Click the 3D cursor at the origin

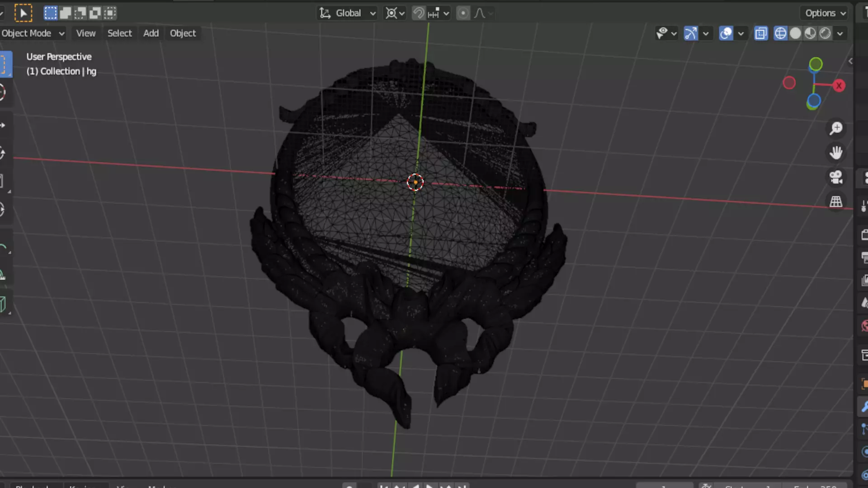coord(415,182)
